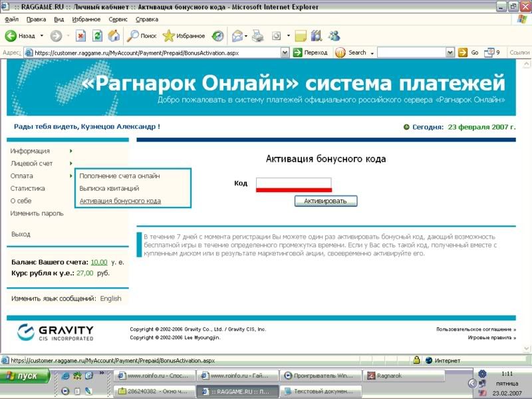This screenshot has height=399, width=532.
Task: Click the Активировать button
Action: pyautogui.click(x=326, y=201)
